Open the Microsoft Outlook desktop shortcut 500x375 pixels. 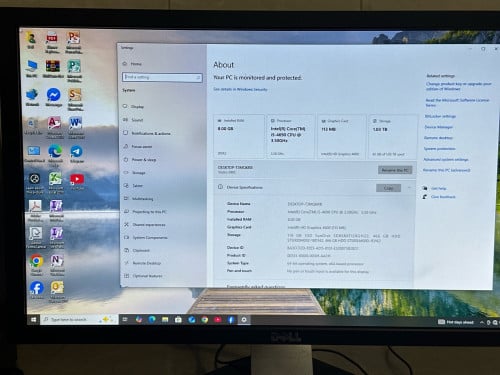pyautogui.click(x=57, y=292)
